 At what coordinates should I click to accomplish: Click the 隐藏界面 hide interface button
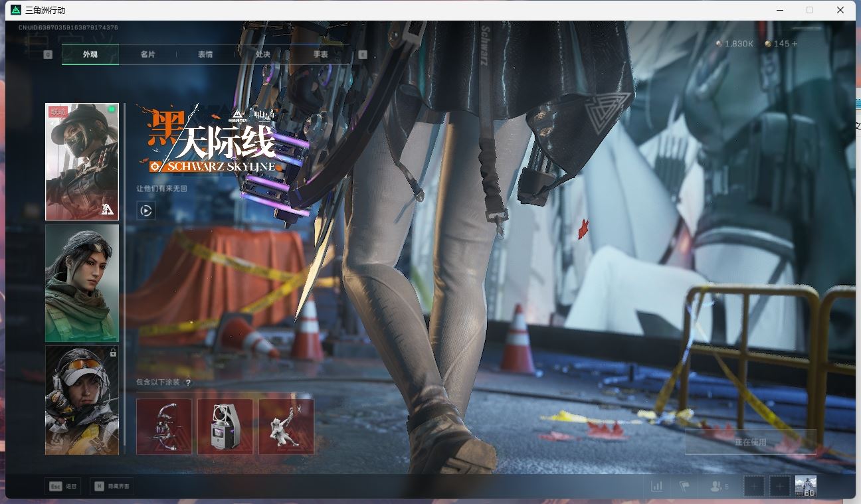click(112, 487)
